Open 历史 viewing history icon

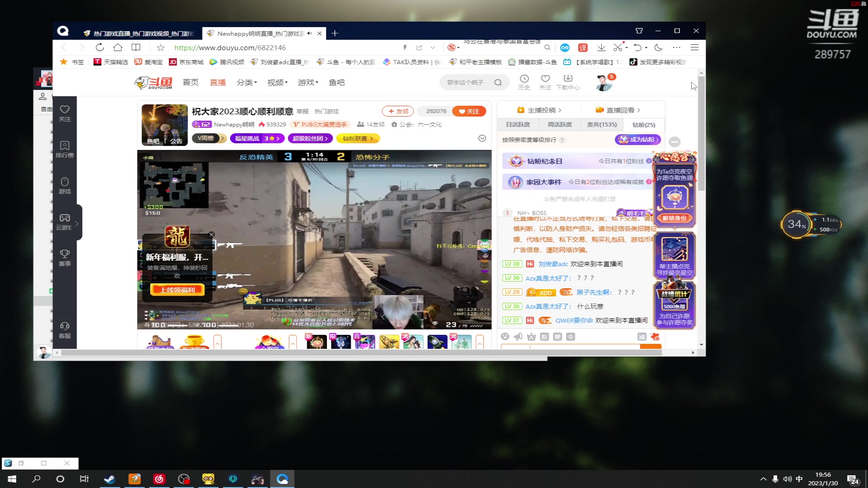coord(524,82)
